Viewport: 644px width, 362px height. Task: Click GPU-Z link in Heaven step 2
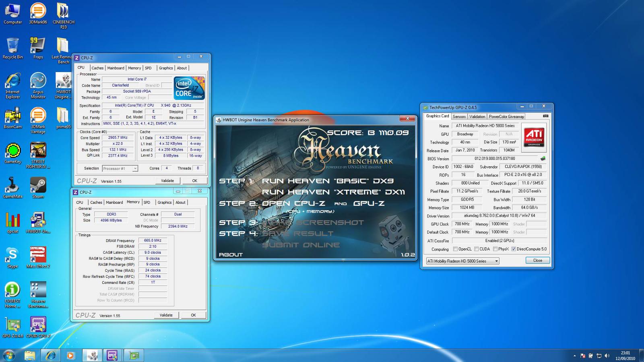(x=369, y=203)
